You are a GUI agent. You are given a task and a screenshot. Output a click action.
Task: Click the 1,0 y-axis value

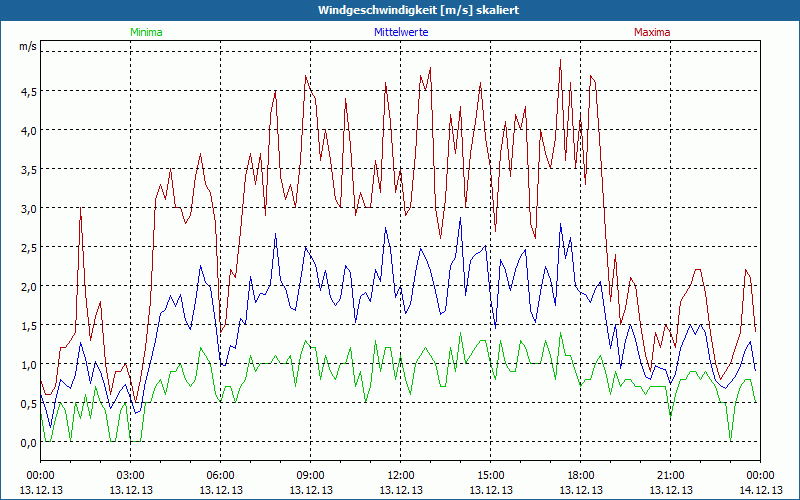point(29,364)
